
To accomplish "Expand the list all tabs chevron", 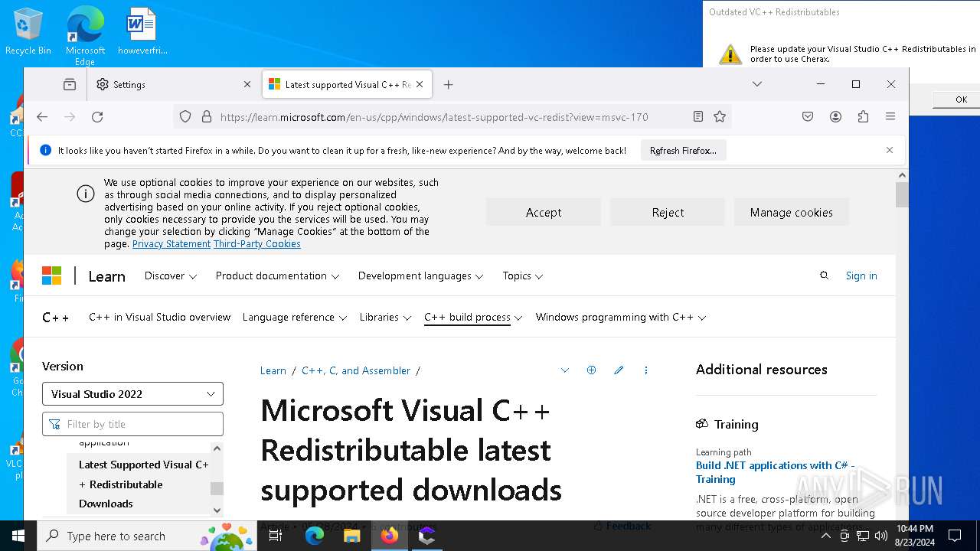I will (757, 84).
